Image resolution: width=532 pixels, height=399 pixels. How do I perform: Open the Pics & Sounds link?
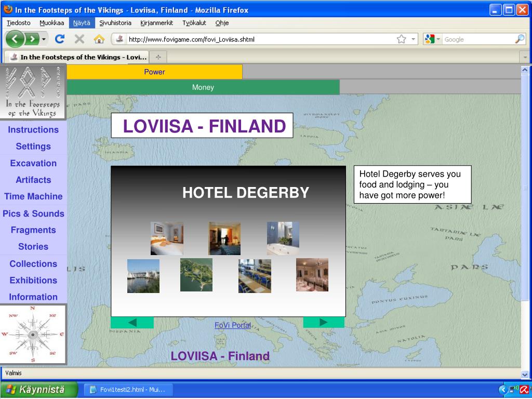pyautogui.click(x=33, y=214)
